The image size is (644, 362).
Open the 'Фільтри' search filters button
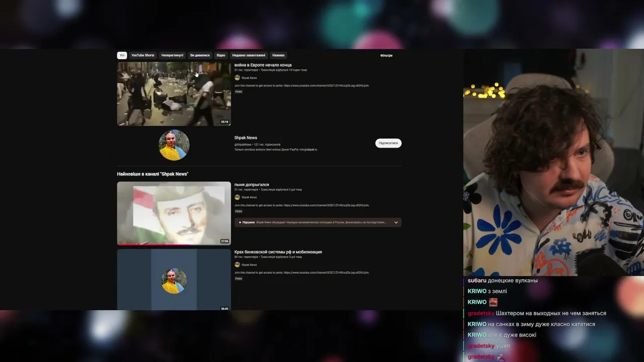tap(386, 55)
